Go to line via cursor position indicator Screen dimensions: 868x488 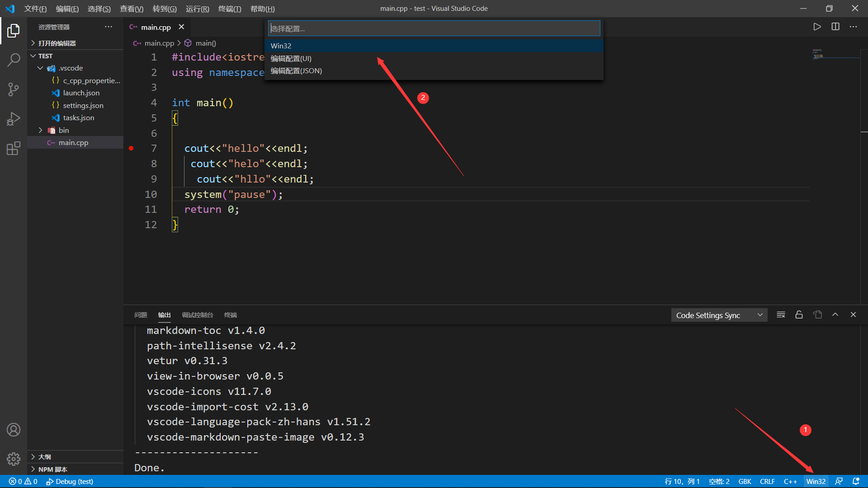(682, 481)
